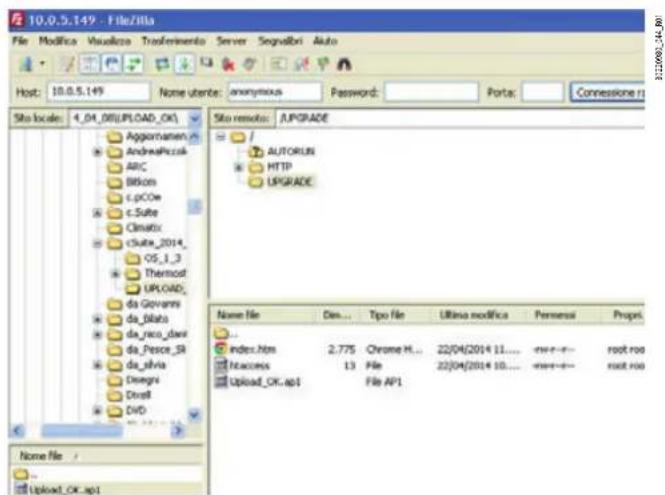
Task: Open the Sito locale path dropdown
Action: point(195,118)
